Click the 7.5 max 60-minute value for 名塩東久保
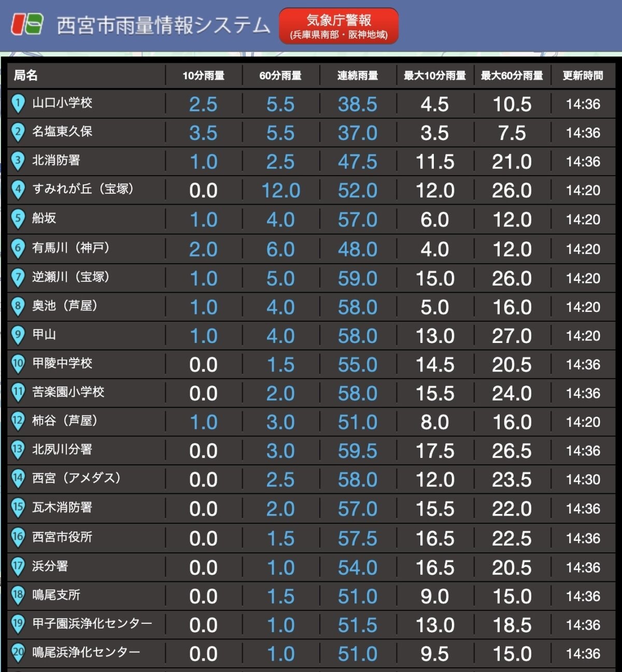The image size is (622, 672). [512, 133]
